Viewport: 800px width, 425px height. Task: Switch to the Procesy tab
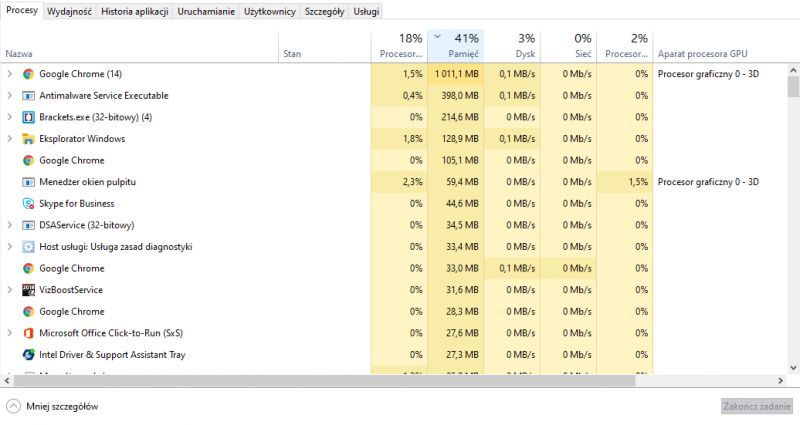pyautogui.click(x=22, y=10)
